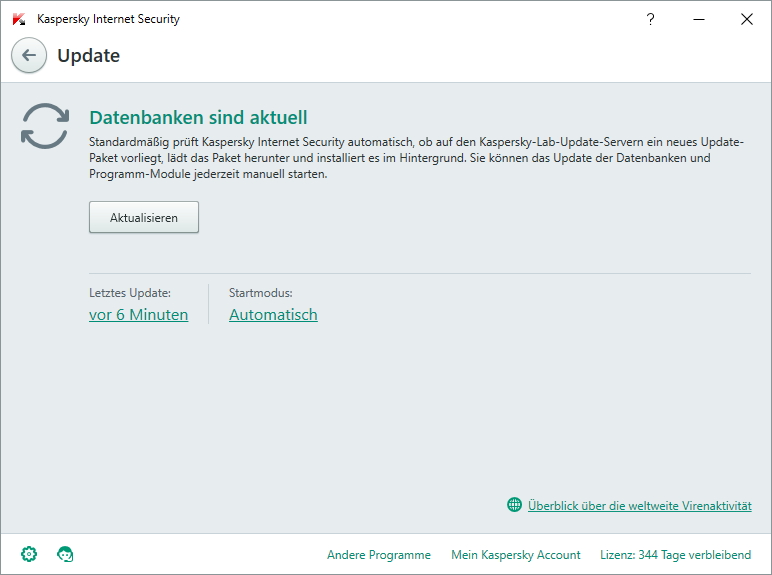772x575 pixels.
Task: Go back using the arrow button
Action: click(x=29, y=55)
